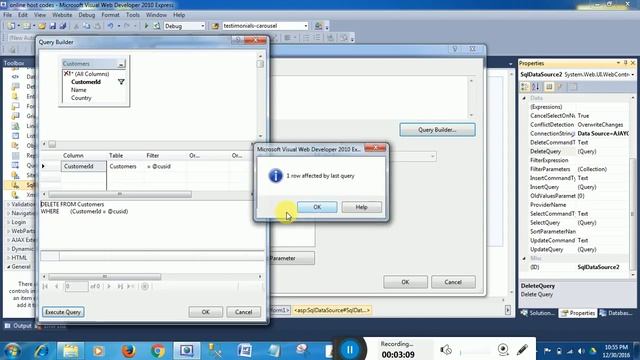Viewport: 640px width, 360px height.
Task: Expand the Login toolbox group
Action: 9,222
